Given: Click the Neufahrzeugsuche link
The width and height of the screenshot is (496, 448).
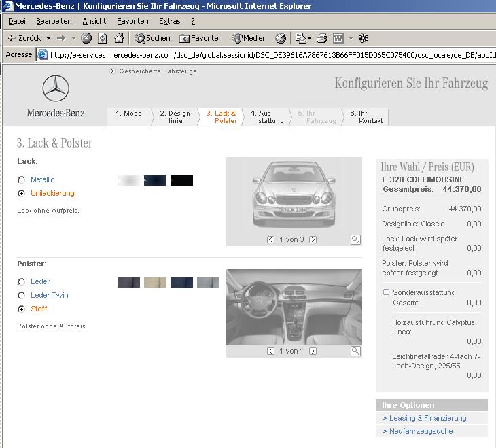Looking at the screenshot, I should click(x=421, y=431).
